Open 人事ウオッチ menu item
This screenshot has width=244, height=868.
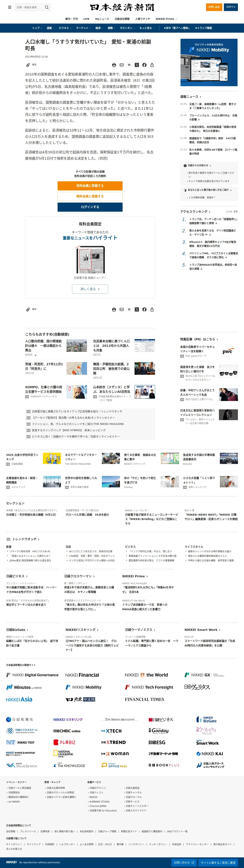pyautogui.click(x=142, y=19)
